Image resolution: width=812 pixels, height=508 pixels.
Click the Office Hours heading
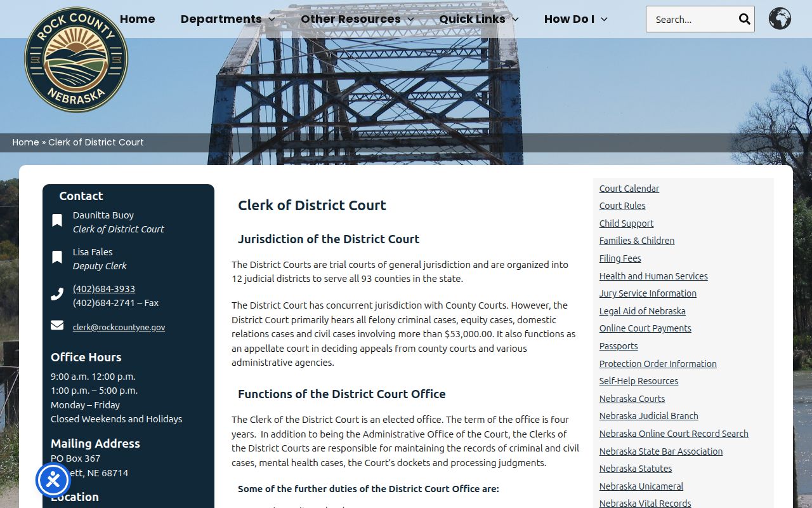pos(86,357)
